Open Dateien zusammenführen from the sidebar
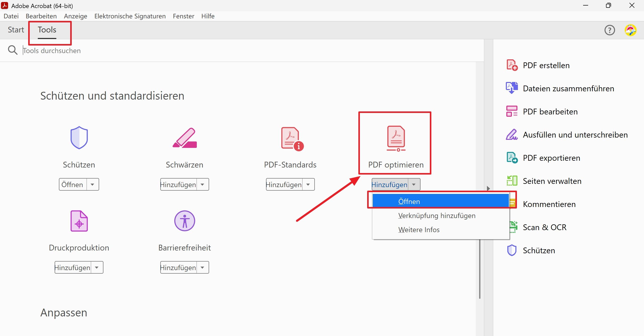This screenshot has width=644, height=336. [x=569, y=89]
